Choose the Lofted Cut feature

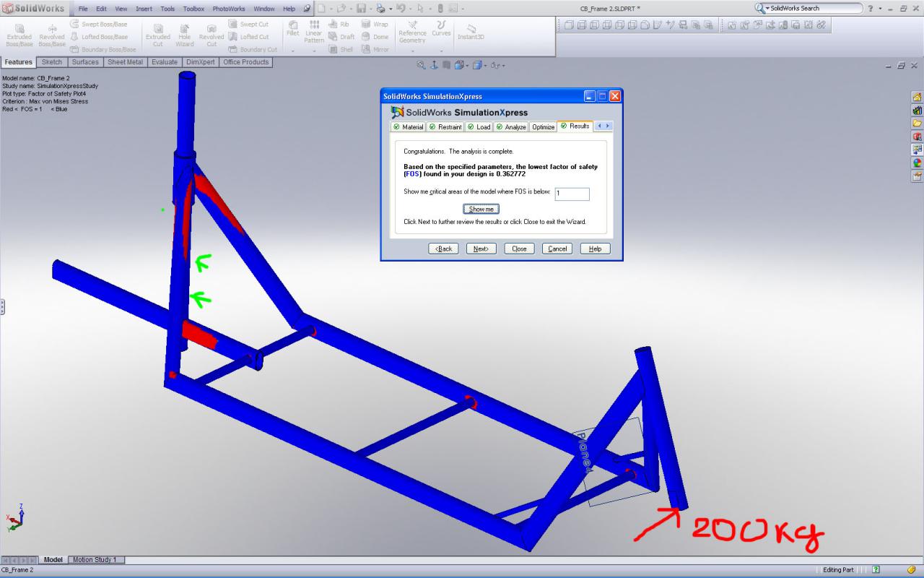pos(248,37)
